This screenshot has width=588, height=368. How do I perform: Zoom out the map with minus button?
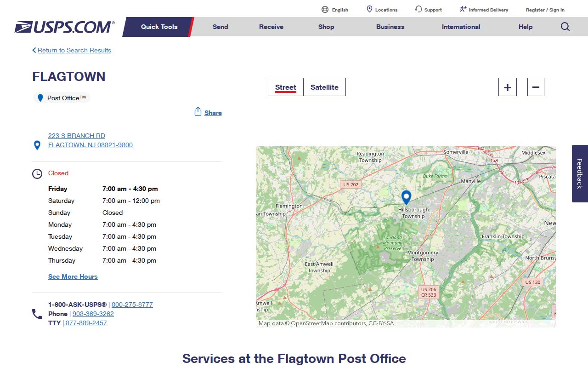click(x=536, y=87)
